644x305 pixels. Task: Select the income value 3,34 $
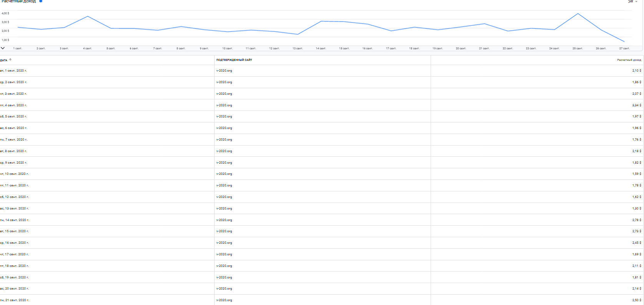click(x=637, y=106)
